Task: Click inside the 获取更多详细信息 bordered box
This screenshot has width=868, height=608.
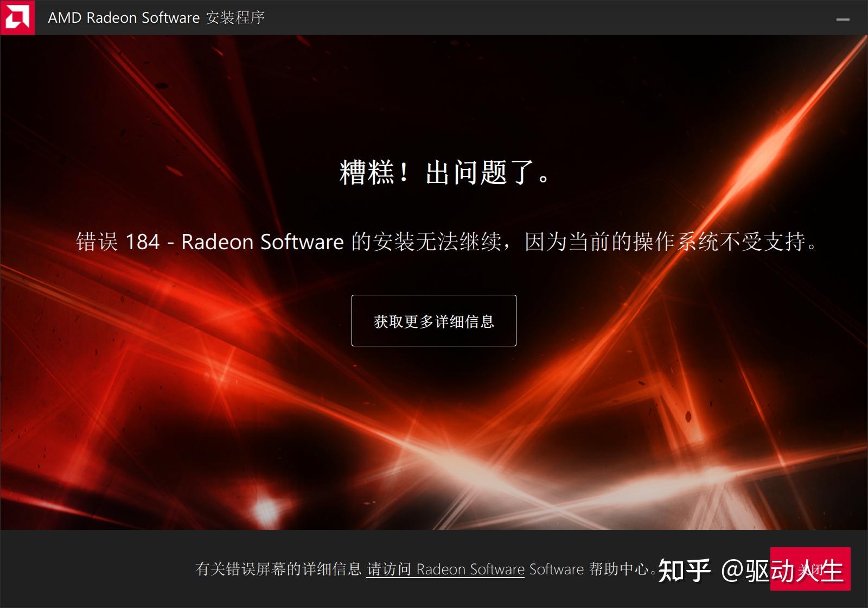Action: click(x=433, y=321)
